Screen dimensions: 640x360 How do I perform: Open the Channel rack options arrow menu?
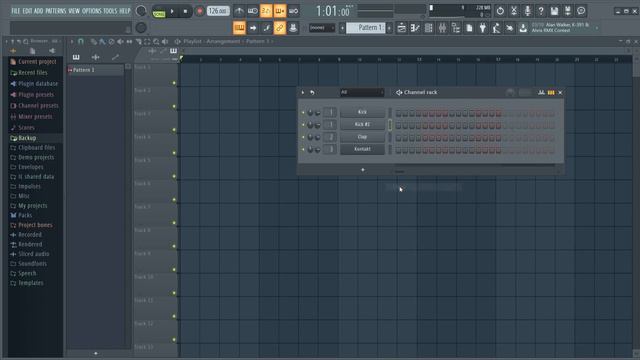tap(303, 93)
